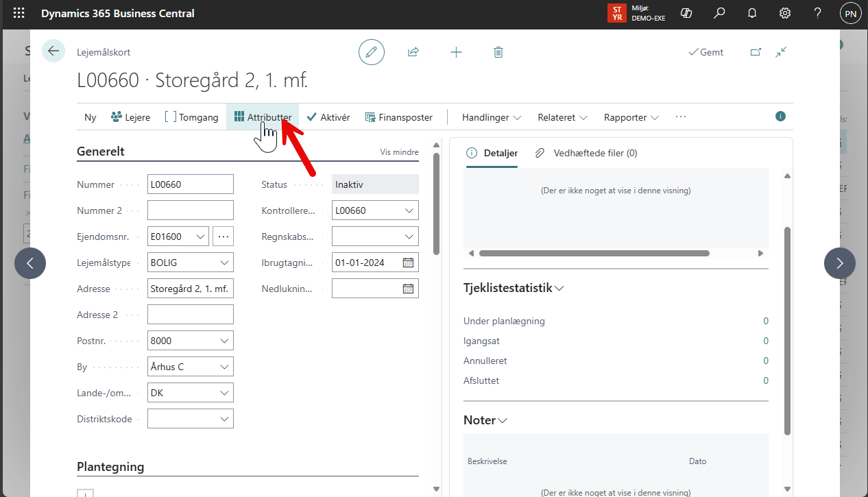Open the Rapporter menu

tap(631, 117)
